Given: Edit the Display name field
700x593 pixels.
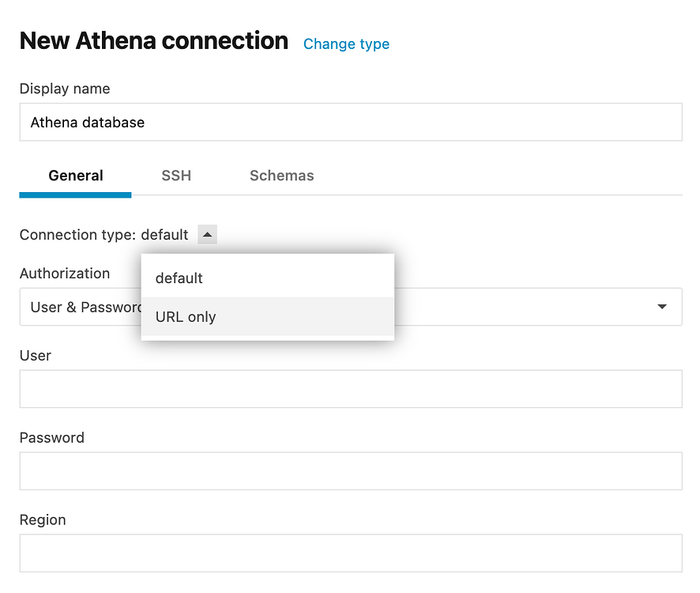Looking at the screenshot, I should 351,122.
